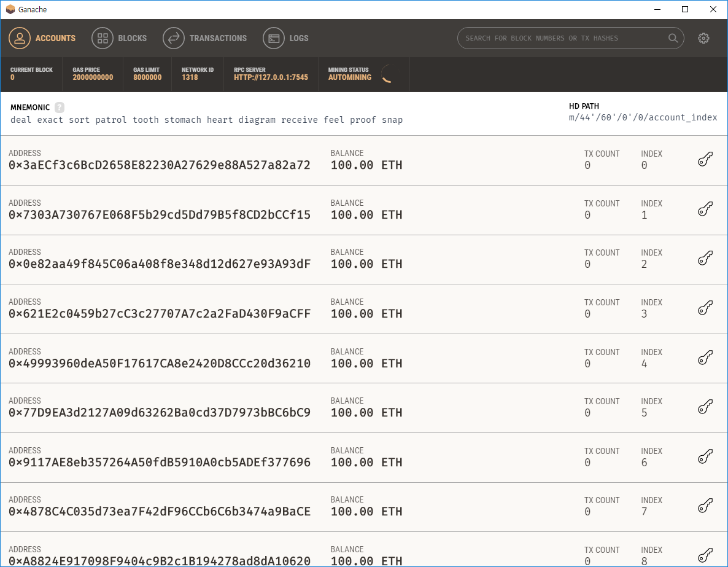
Task: Switch to the LOGS tab
Action: click(300, 37)
